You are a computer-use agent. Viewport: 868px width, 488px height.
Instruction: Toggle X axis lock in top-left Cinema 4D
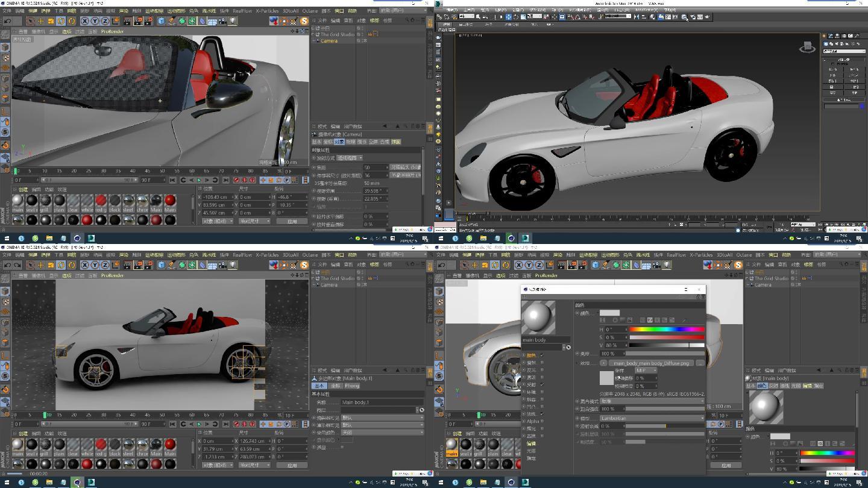coord(85,21)
